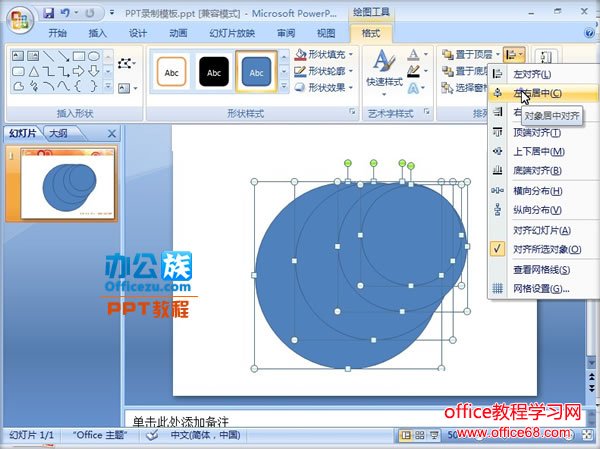Customize the quick access toolbar dropdown
Viewport: 600px width, 449px height.
tap(112, 13)
